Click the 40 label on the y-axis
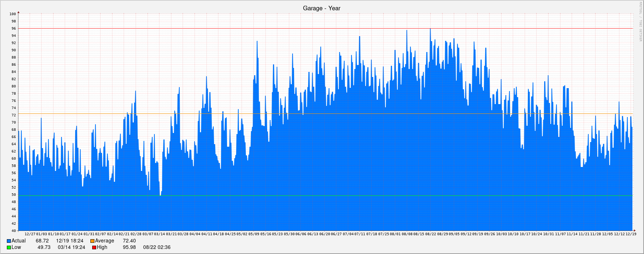Image resolution: width=644 pixels, height=254 pixels. [x=14, y=231]
